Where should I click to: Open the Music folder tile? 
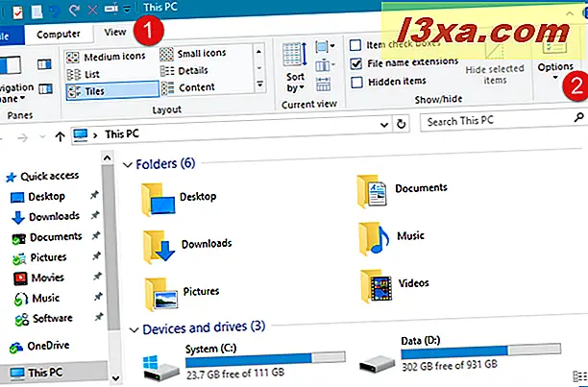coord(391,239)
